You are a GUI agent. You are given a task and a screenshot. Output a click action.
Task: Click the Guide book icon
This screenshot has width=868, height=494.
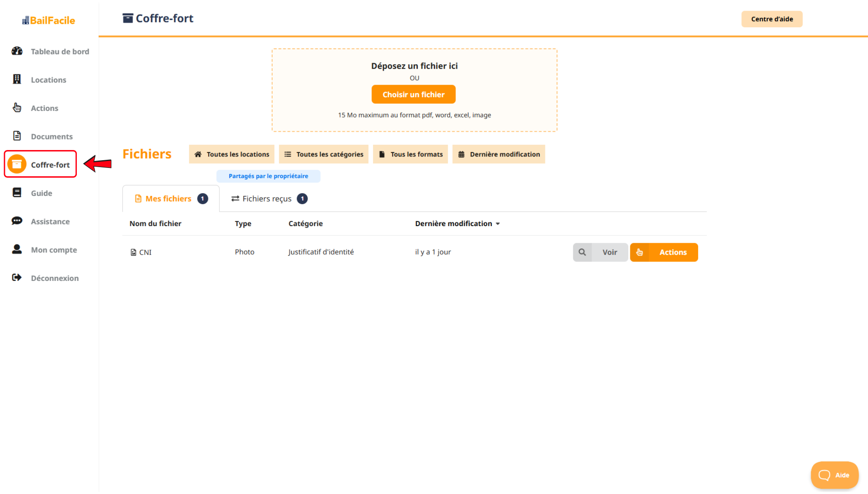pyautogui.click(x=17, y=193)
